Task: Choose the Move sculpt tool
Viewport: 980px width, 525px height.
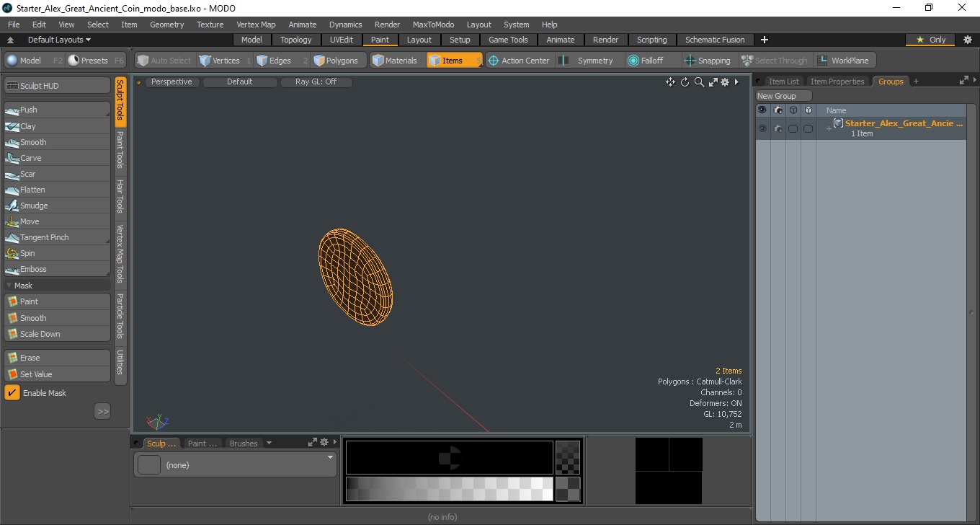Action: [57, 221]
